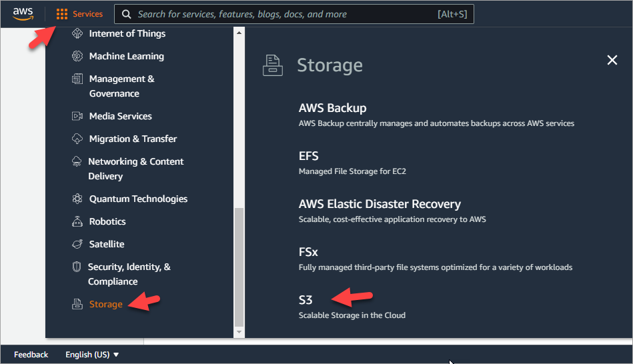
Task: Close the Storage services panel
Action: (x=612, y=60)
